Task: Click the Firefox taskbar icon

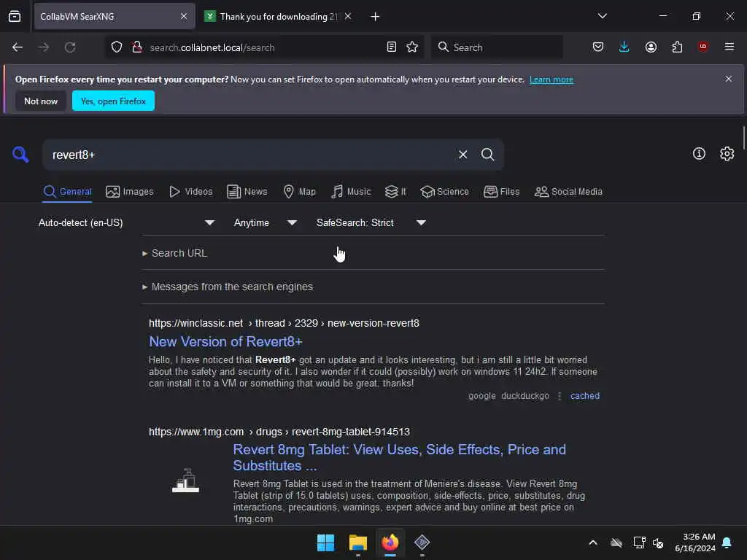Action: click(x=390, y=542)
